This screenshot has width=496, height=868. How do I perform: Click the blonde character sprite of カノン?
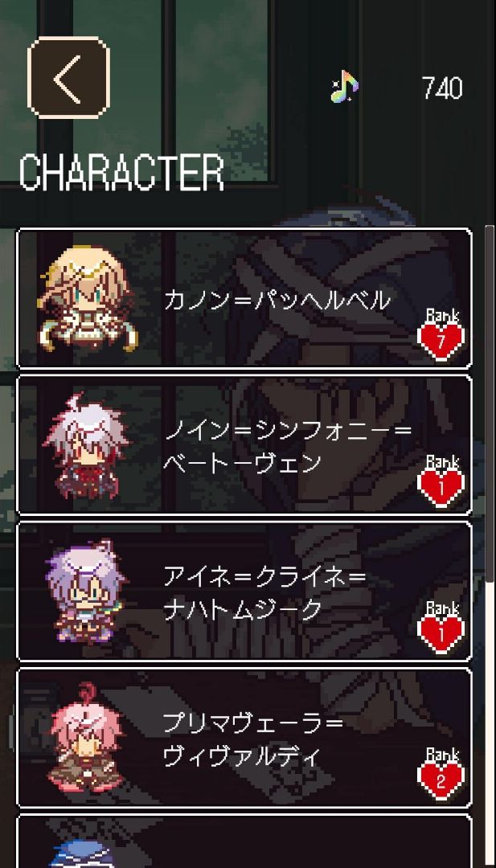pyautogui.click(x=88, y=299)
